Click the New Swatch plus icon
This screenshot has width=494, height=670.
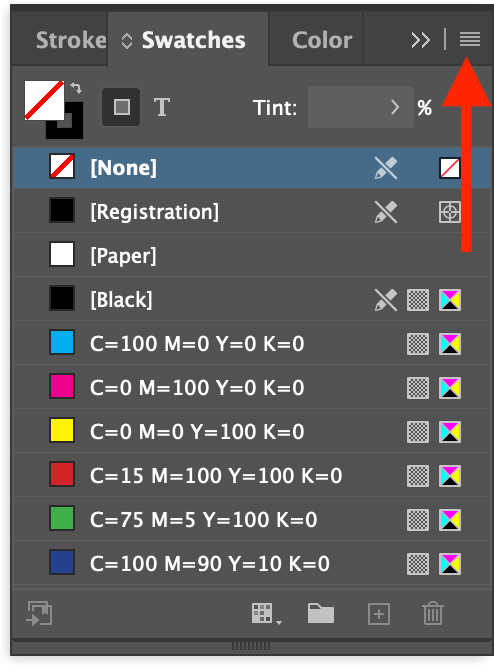pos(379,614)
